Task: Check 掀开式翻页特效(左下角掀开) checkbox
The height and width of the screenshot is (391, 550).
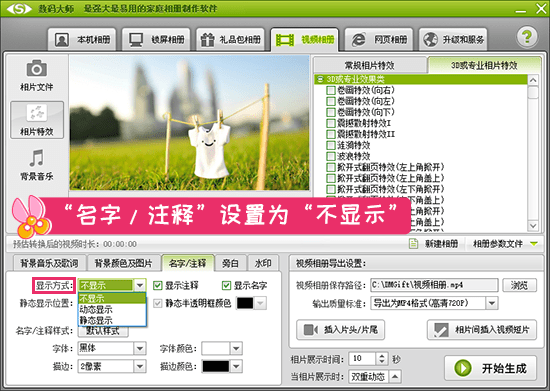Action: click(x=331, y=189)
